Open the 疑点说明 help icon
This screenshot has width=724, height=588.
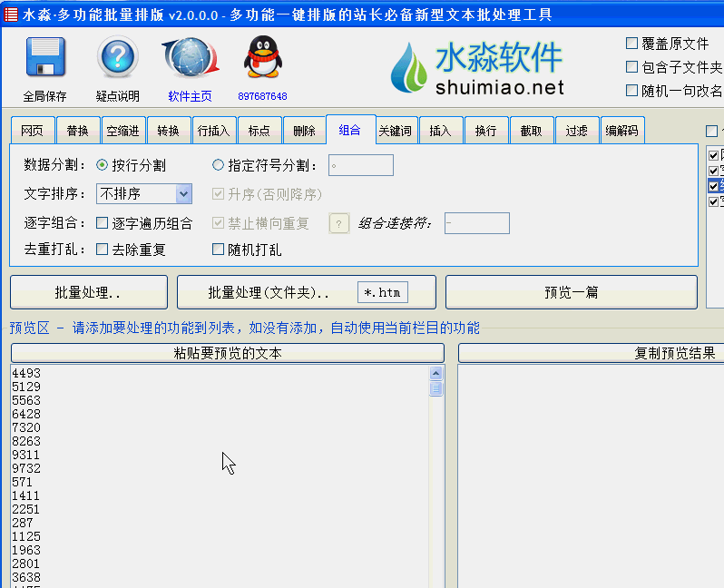(x=117, y=60)
